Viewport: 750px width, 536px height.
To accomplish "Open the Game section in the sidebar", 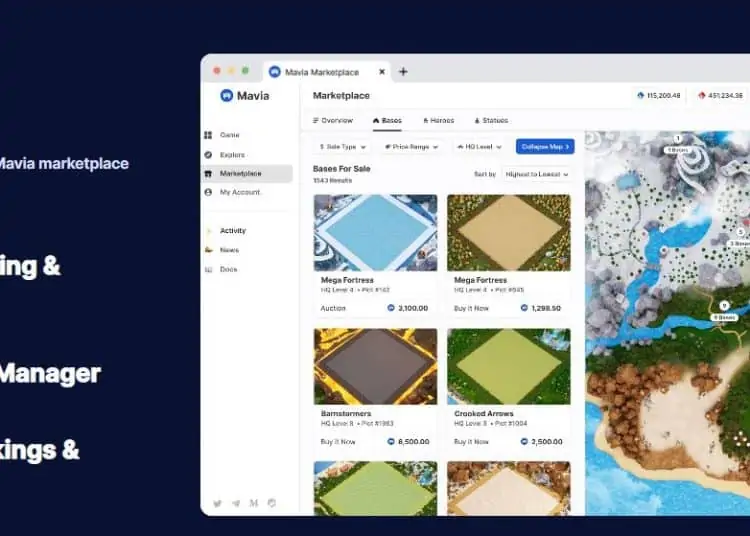I will (229, 135).
